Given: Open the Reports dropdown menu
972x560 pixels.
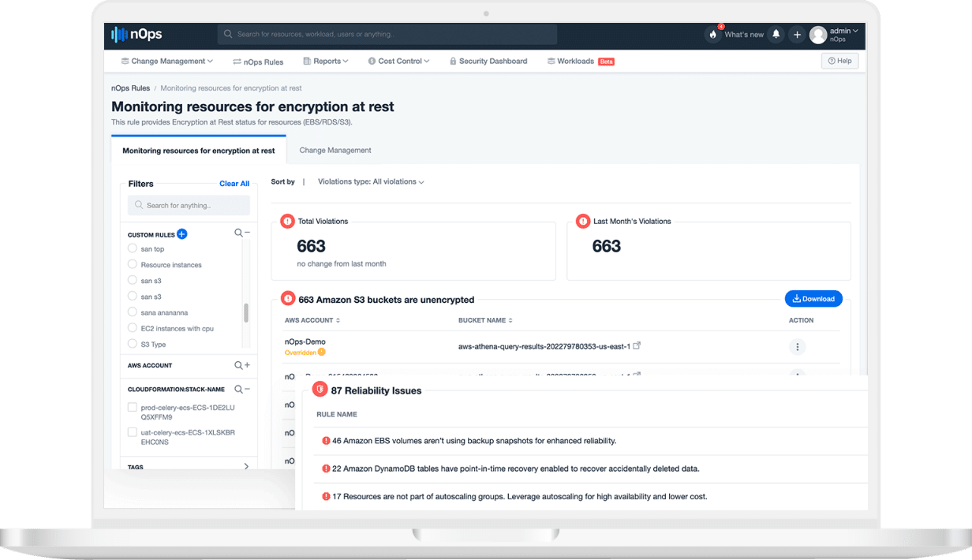Looking at the screenshot, I should (325, 61).
